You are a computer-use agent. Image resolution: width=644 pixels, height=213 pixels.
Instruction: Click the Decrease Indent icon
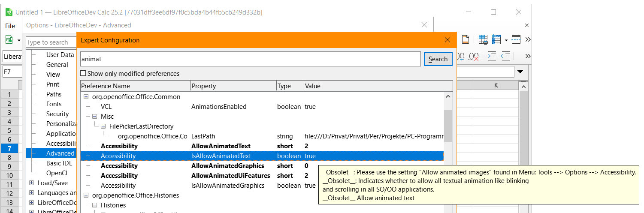[x=506, y=56]
